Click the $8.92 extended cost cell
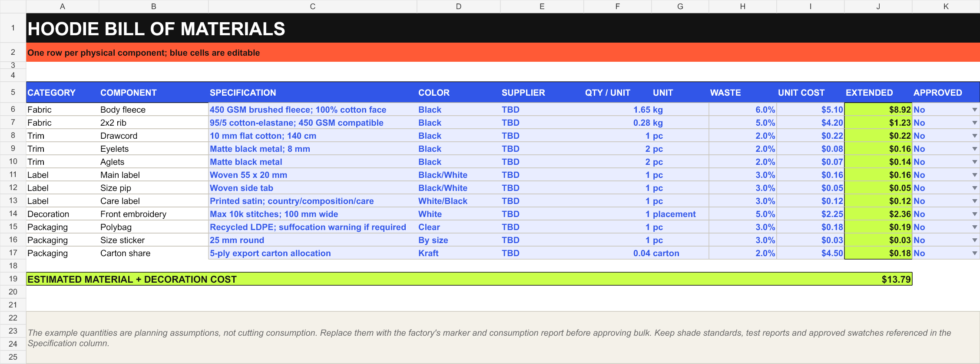 (878, 110)
